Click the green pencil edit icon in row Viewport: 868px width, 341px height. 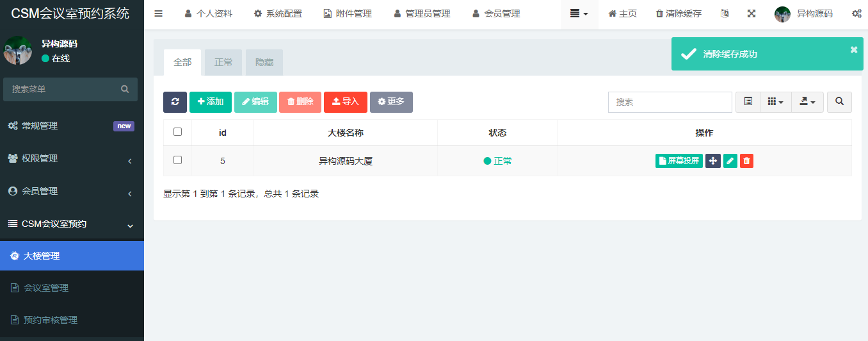click(730, 161)
